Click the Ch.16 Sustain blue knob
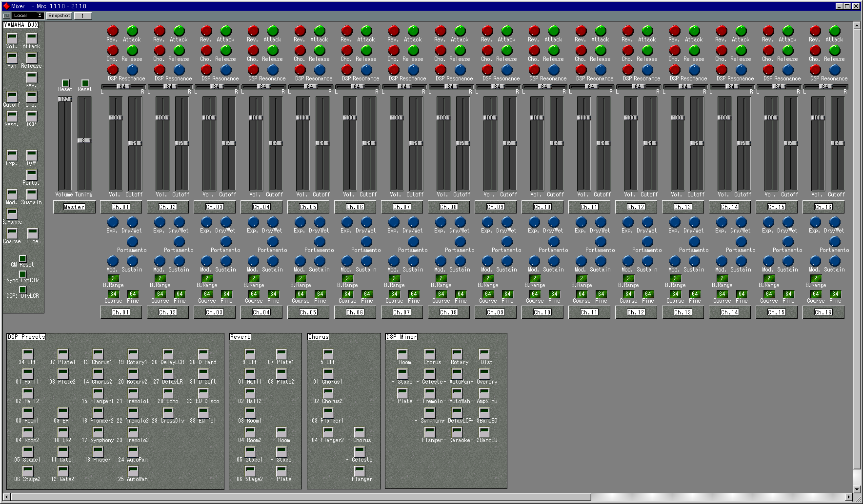The width and height of the screenshot is (863, 504). click(835, 261)
